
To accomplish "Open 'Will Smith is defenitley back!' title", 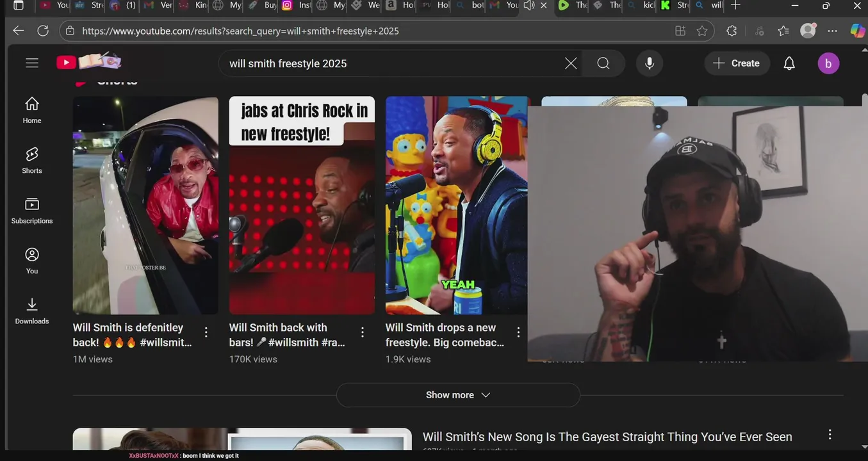I will point(133,335).
